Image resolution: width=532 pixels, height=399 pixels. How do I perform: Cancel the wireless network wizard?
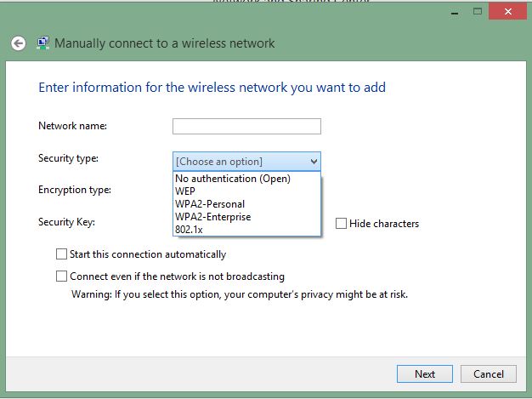coord(489,373)
